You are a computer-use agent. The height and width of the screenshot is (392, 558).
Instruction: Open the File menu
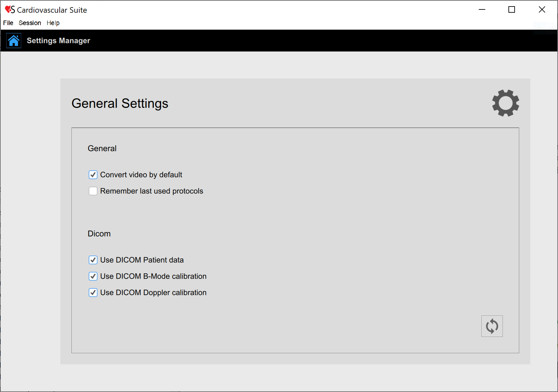pyautogui.click(x=8, y=23)
